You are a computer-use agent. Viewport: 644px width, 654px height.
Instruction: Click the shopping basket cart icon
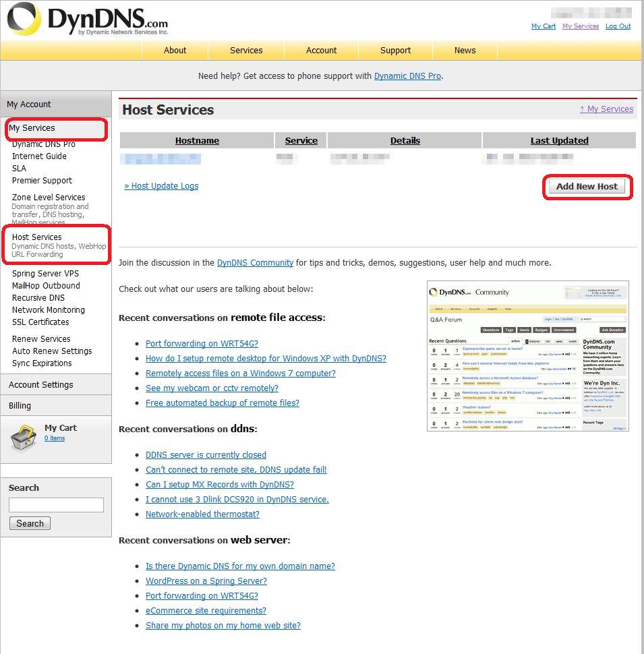[24, 438]
